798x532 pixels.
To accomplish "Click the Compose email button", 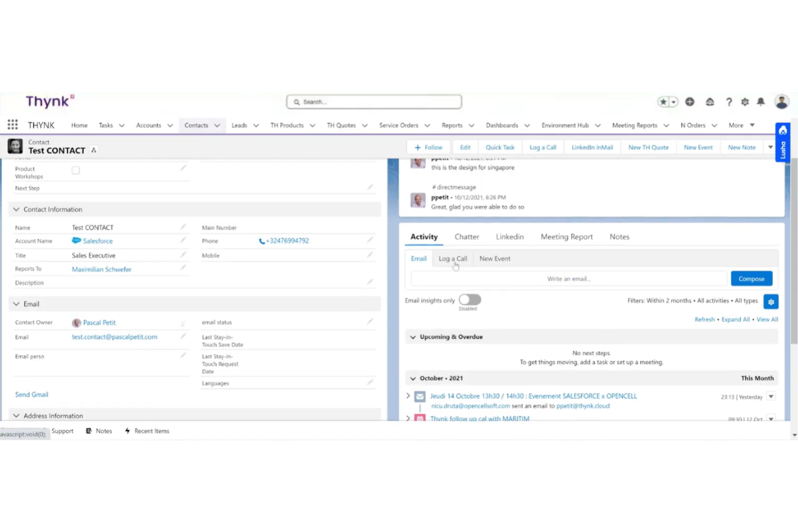I will pos(752,279).
